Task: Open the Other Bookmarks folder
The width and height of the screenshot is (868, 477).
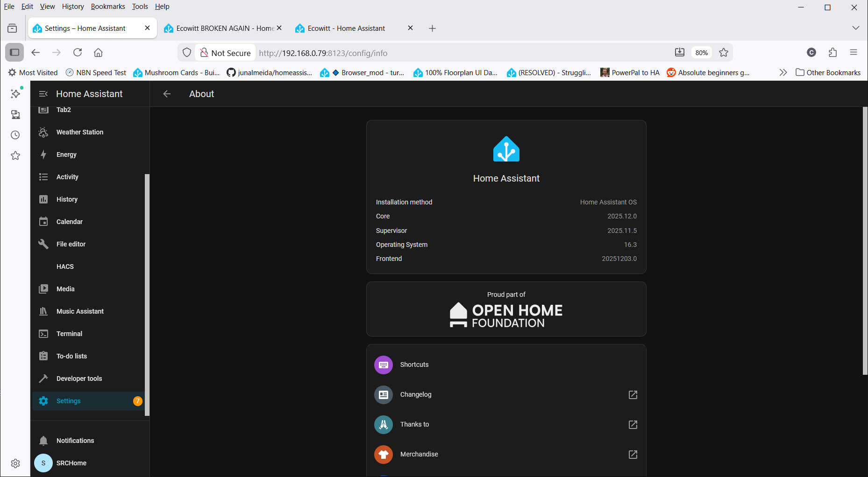Action: [x=828, y=72]
